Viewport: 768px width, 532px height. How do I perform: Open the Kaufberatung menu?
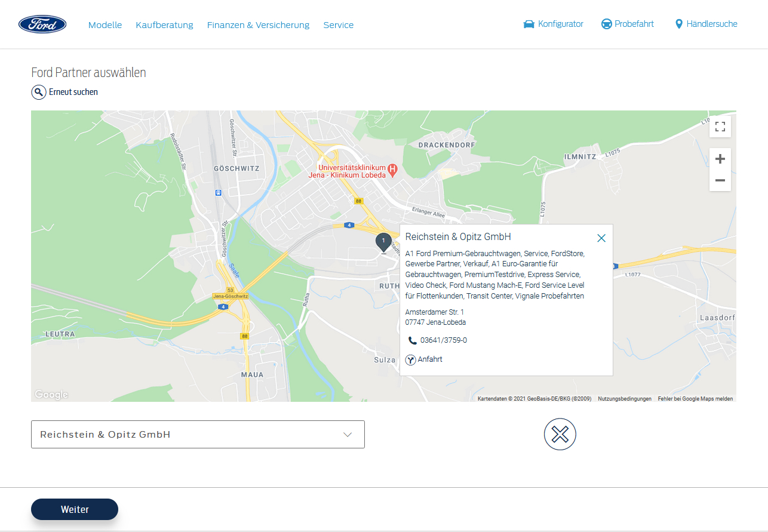164,25
